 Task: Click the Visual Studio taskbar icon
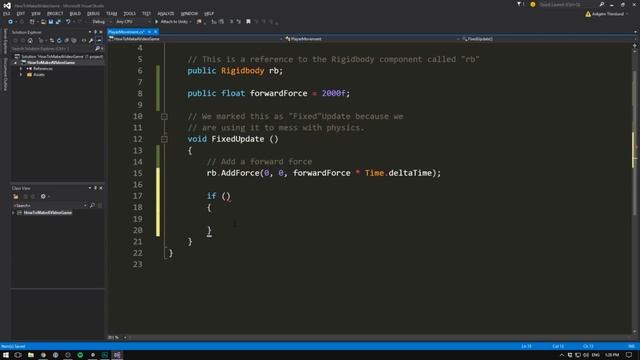[117, 355]
